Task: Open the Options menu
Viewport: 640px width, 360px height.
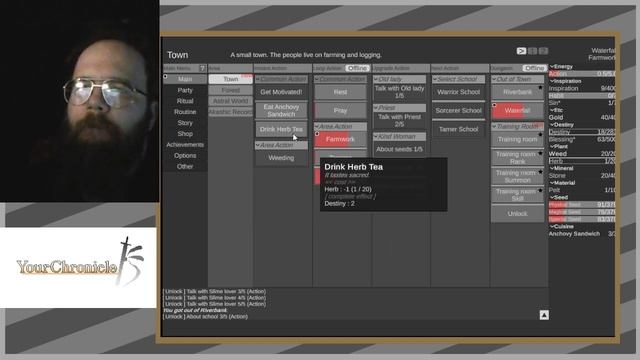Action: pos(185,156)
